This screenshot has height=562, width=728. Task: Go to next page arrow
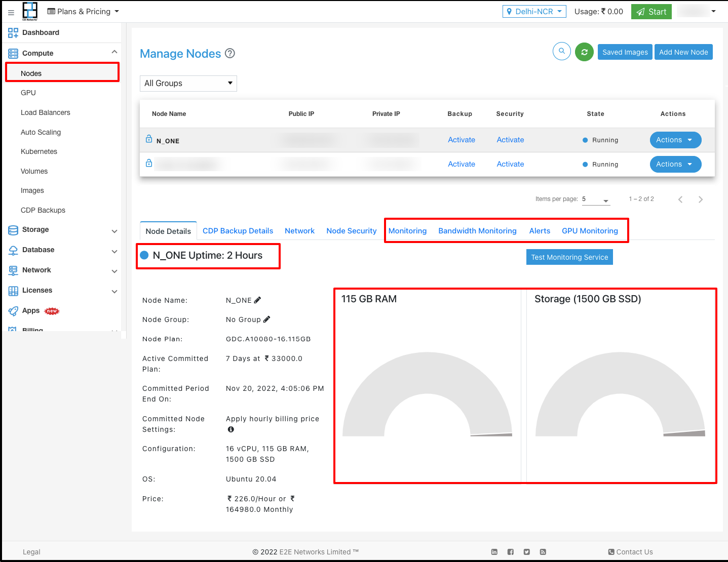pos(701,199)
